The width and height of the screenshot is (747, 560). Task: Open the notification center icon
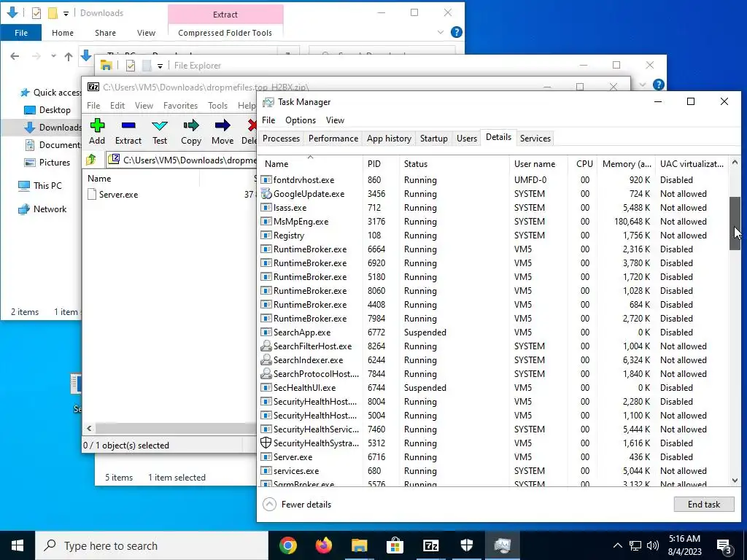point(724,546)
